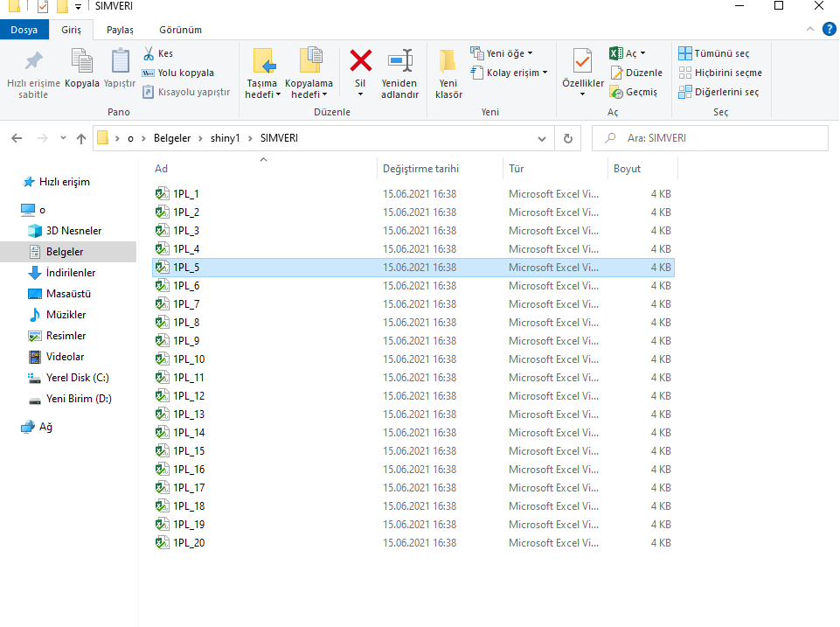The image size is (840, 627).
Task: Click Tümünü seç to select all
Action: pos(714,53)
